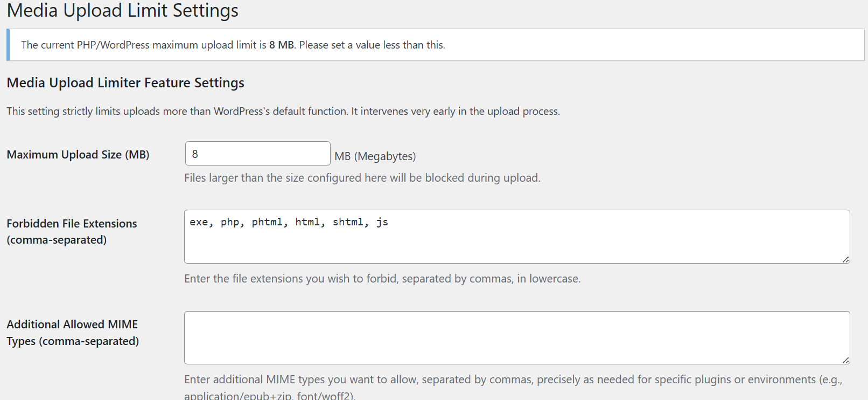Grab the Forbidden File Extensions textarea resize handle

pyautogui.click(x=846, y=259)
